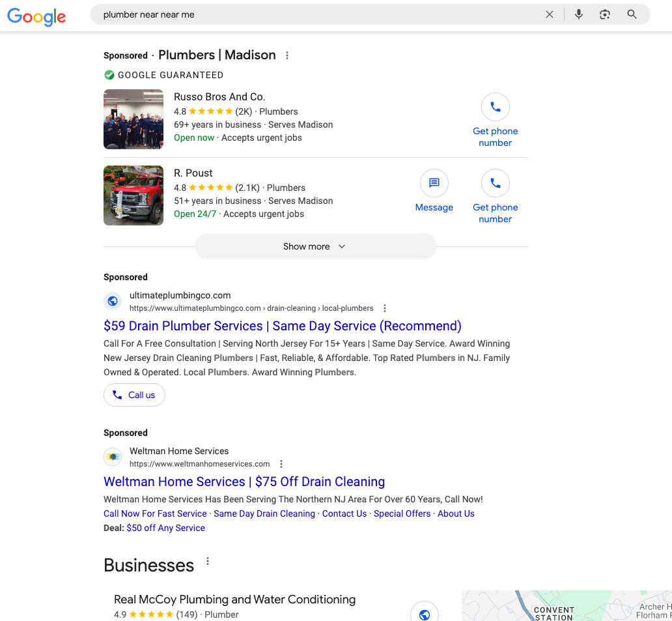The image size is (672, 621).
Task: Click Weltman Home Services site name
Action: point(179,451)
